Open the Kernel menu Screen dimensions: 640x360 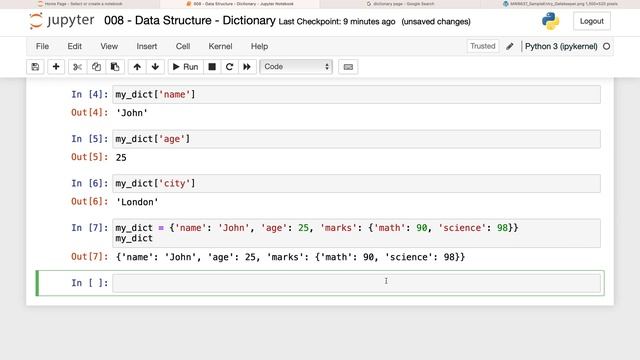[x=220, y=47]
